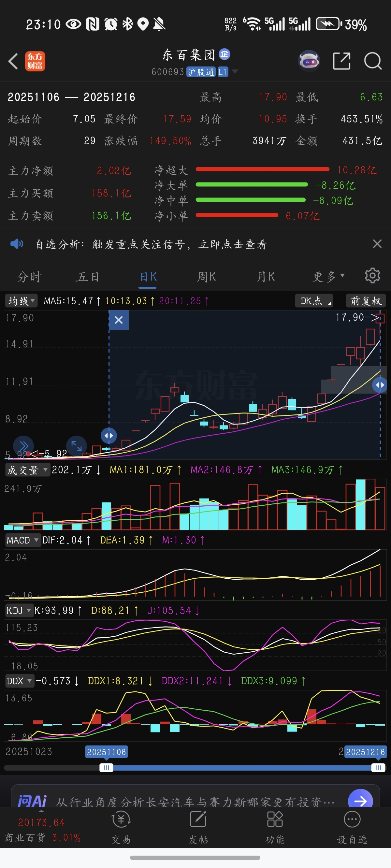Tap the fullscreen expand arrows icon

coord(77,446)
